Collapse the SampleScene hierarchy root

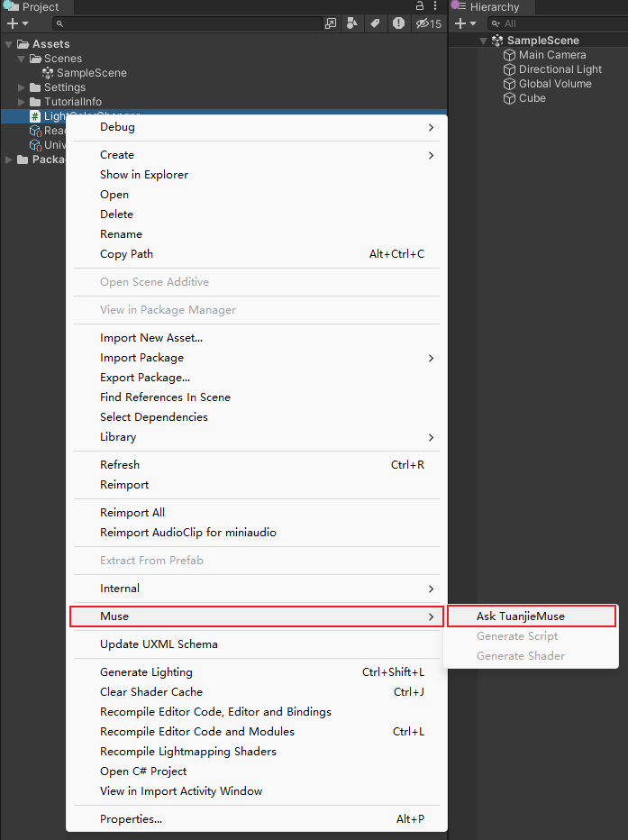(484, 41)
